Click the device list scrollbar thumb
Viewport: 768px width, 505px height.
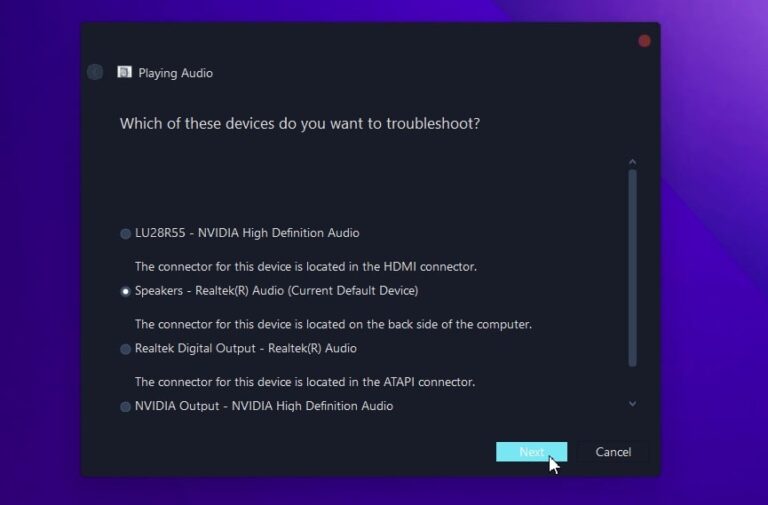click(x=632, y=268)
